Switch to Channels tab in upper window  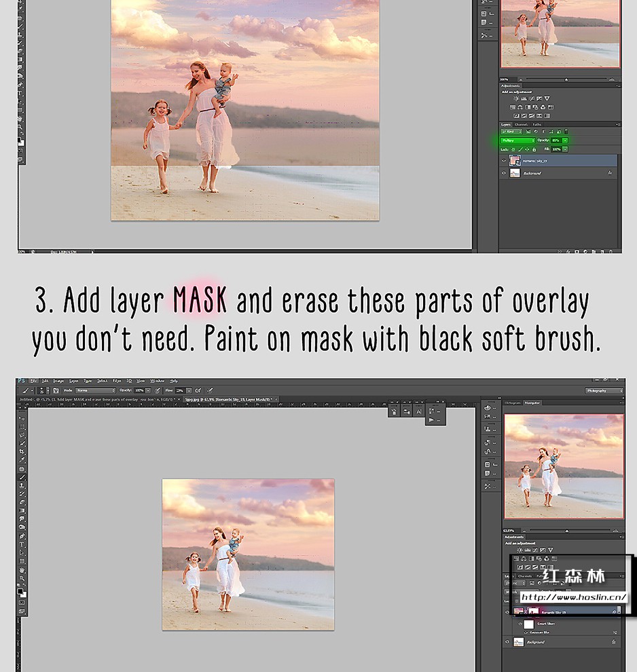(x=522, y=124)
